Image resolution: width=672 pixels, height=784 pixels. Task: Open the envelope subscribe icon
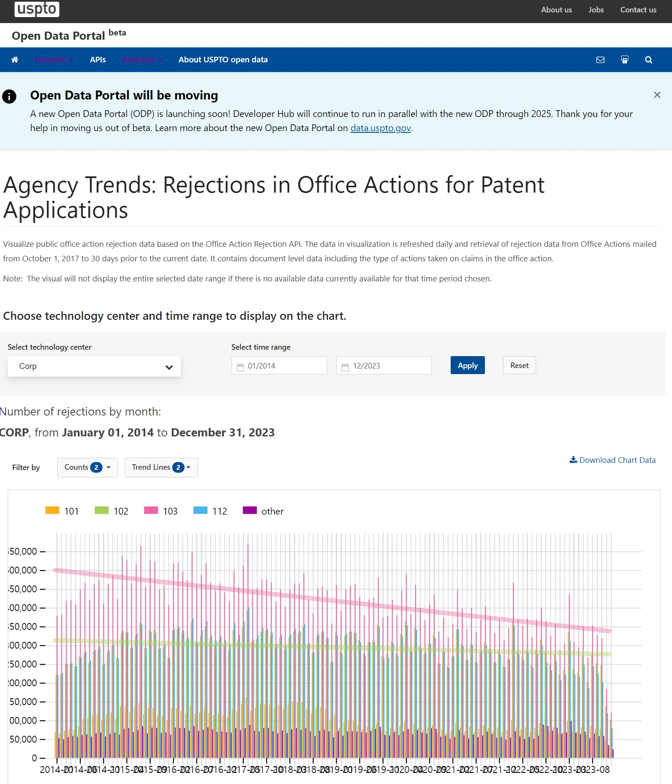(x=600, y=60)
